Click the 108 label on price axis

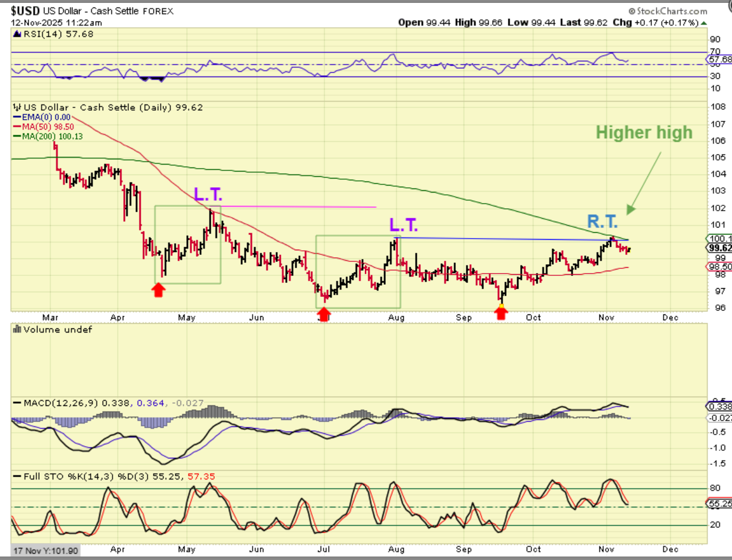(718, 107)
